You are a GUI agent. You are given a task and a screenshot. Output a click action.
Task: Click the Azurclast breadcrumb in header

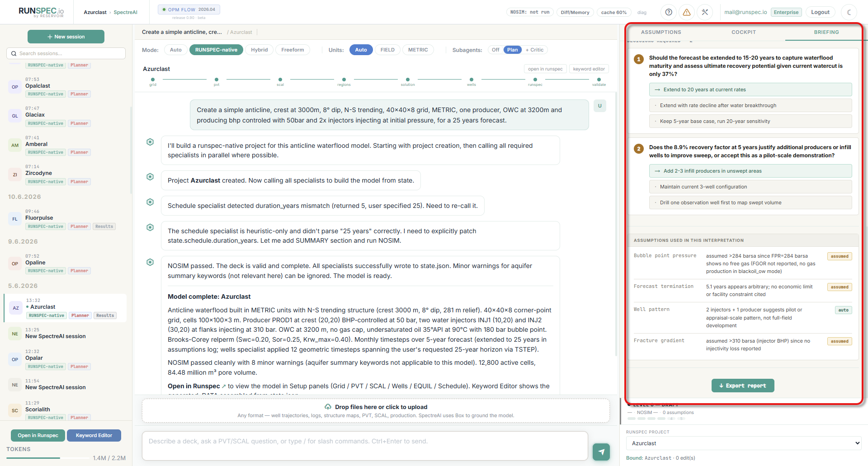point(95,12)
